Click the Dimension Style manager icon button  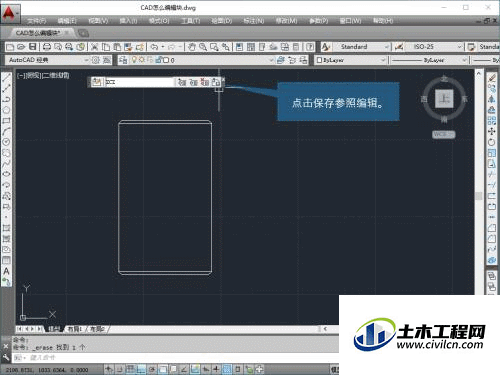[399, 47]
